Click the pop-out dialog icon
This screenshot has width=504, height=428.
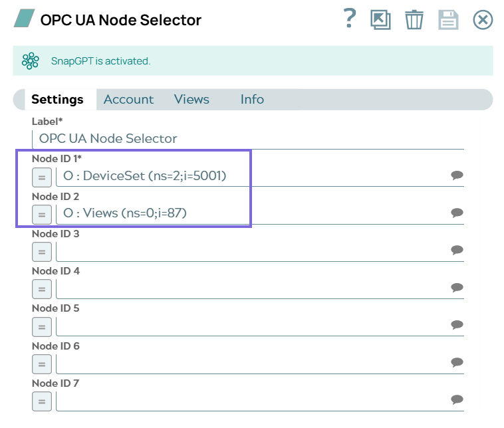pos(380,20)
